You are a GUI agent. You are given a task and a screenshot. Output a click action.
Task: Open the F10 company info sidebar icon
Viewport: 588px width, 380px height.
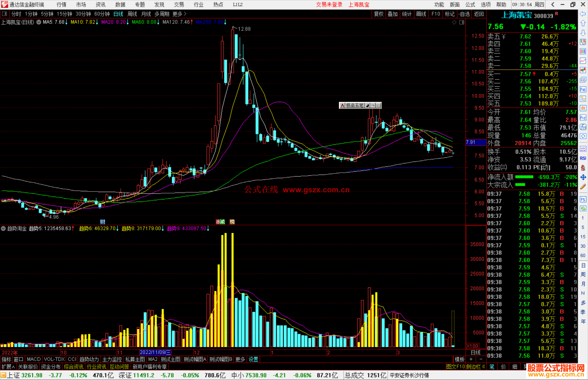[x=583, y=89]
